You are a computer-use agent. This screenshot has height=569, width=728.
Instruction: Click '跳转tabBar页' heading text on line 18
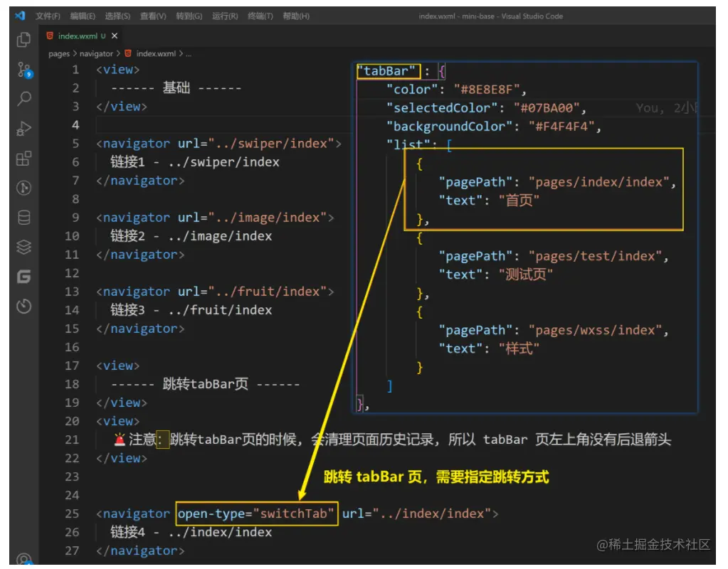pyautogui.click(x=205, y=384)
